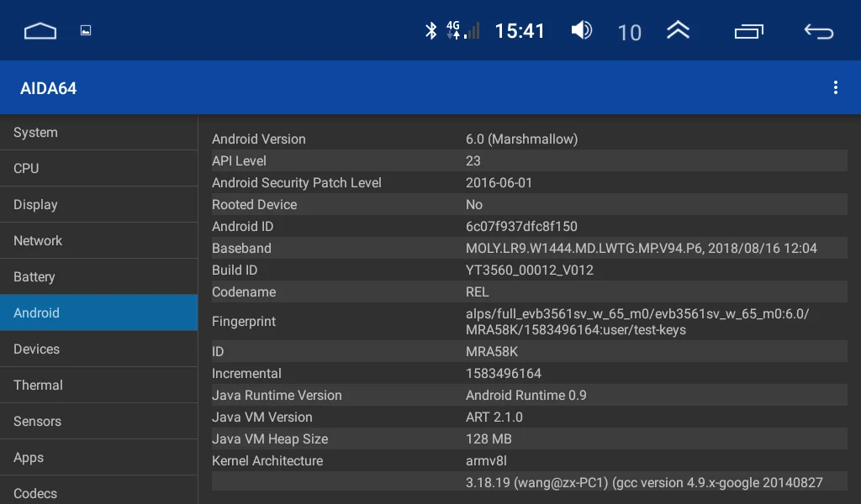Tap the incremental value 1583496164
Viewport: 861px width, 504px height.
click(x=504, y=374)
